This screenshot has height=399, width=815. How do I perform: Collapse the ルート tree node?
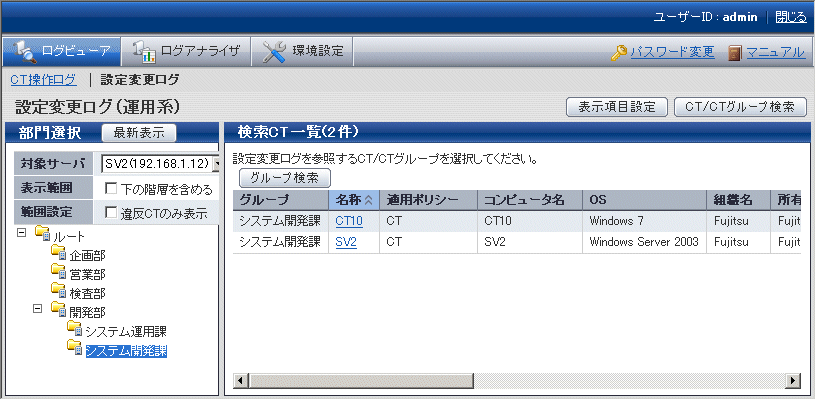coord(21,233)
